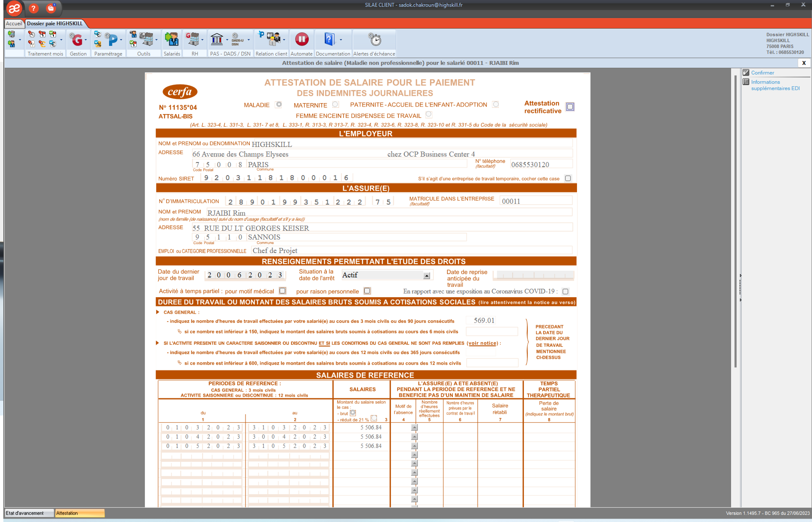The height and width of the screenshot is (522, 812).
Task: Open the Etat d'avancement bottom tab
Action: click(x=29, y=513)
